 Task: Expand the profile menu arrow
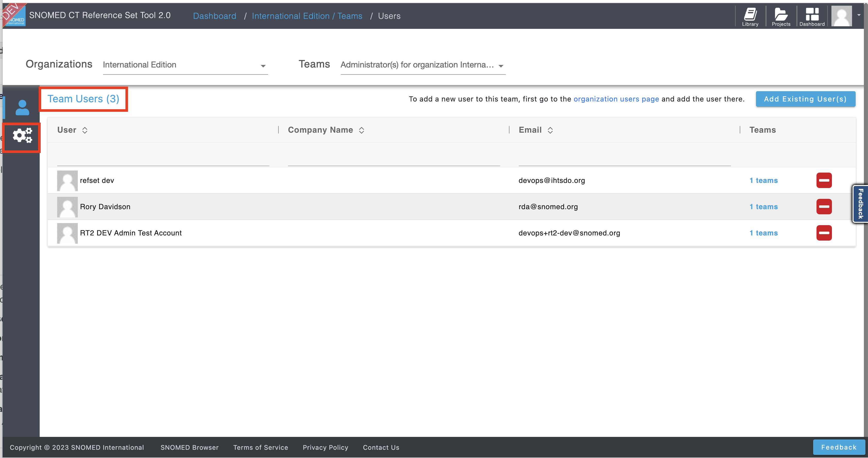point(859,15)
